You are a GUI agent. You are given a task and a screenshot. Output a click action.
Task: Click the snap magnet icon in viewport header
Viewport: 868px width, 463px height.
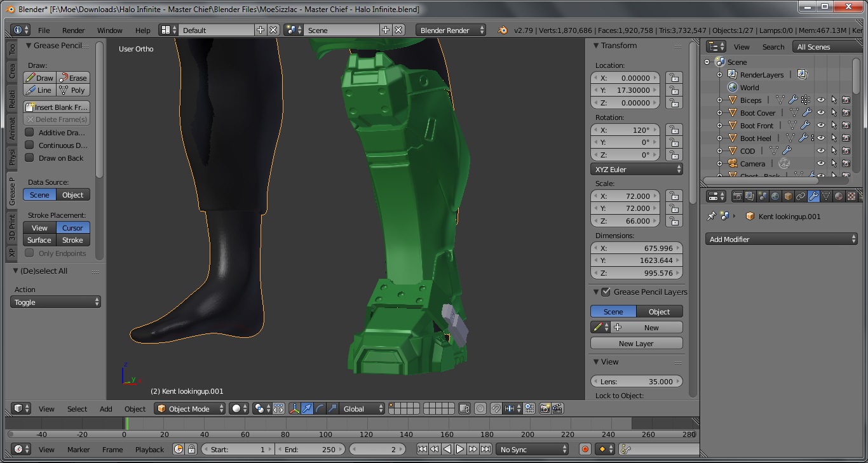click(496, 408)
